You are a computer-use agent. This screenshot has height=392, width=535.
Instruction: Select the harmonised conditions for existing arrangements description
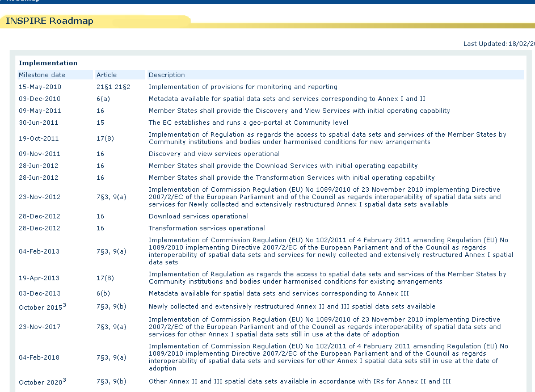coord(327,278)
